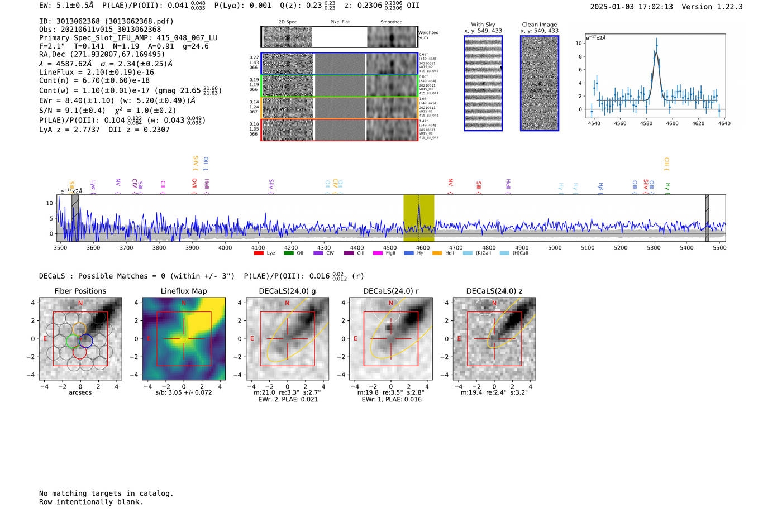Click the Q(z): 0.23 header value
782x532 pixels.
(307, 6)
